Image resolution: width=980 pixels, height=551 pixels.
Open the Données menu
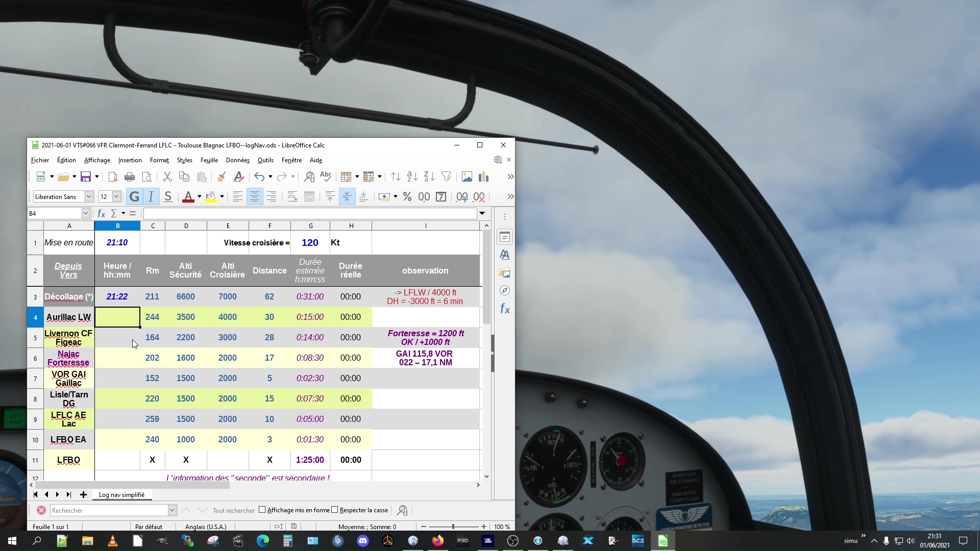(237, 160)
